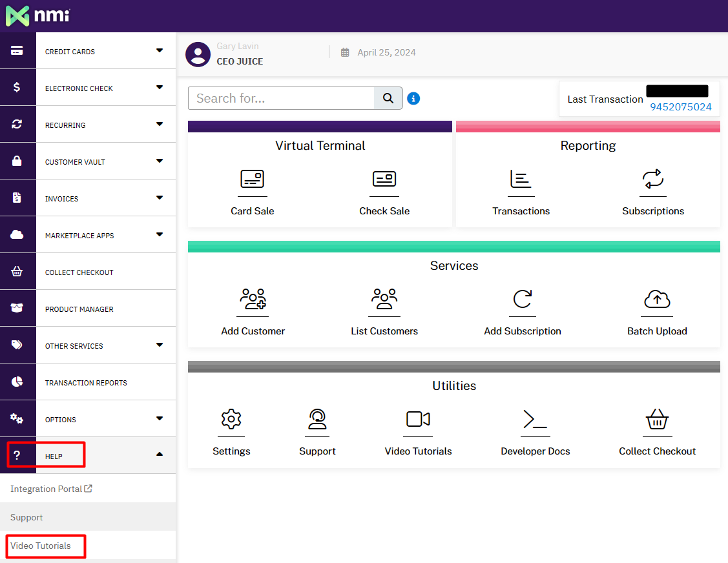The image size is (728, 563).
Task: Open Check Sale in Virtual Terminal
Action: [x=384, y=179]
